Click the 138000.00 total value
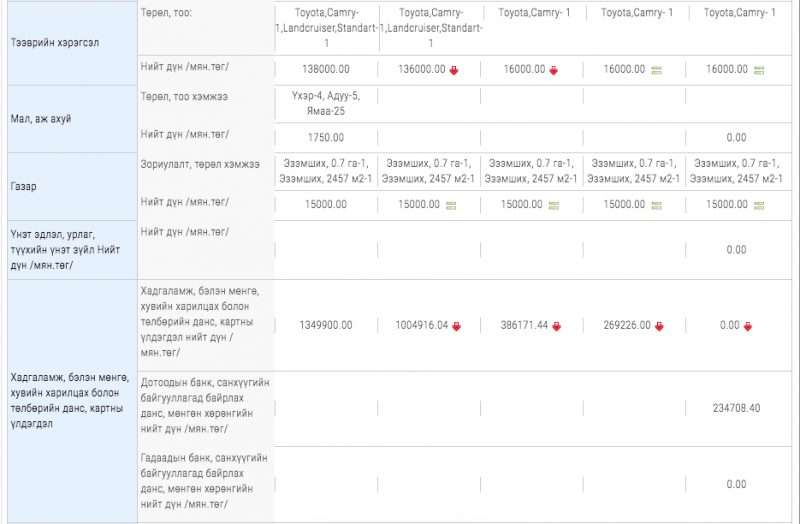Image resolution: width=800 pixels, height=524 pixels. (325, 70)
